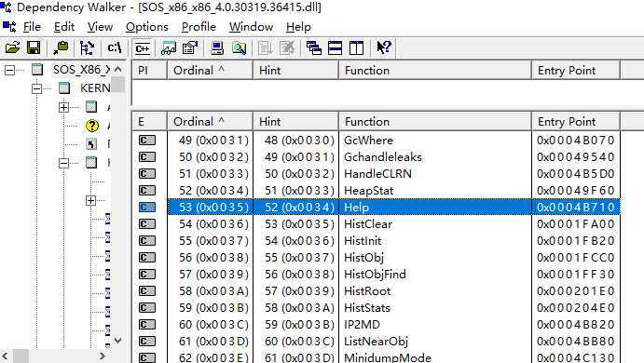Collapse the SOS_X86 root tree node
The image size is (644, 363).
point(9,70)
